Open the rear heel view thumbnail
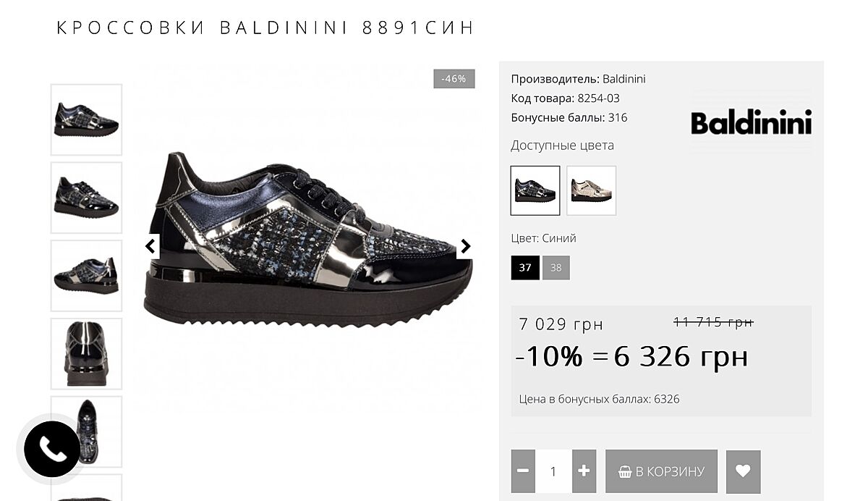 [86, 353]
